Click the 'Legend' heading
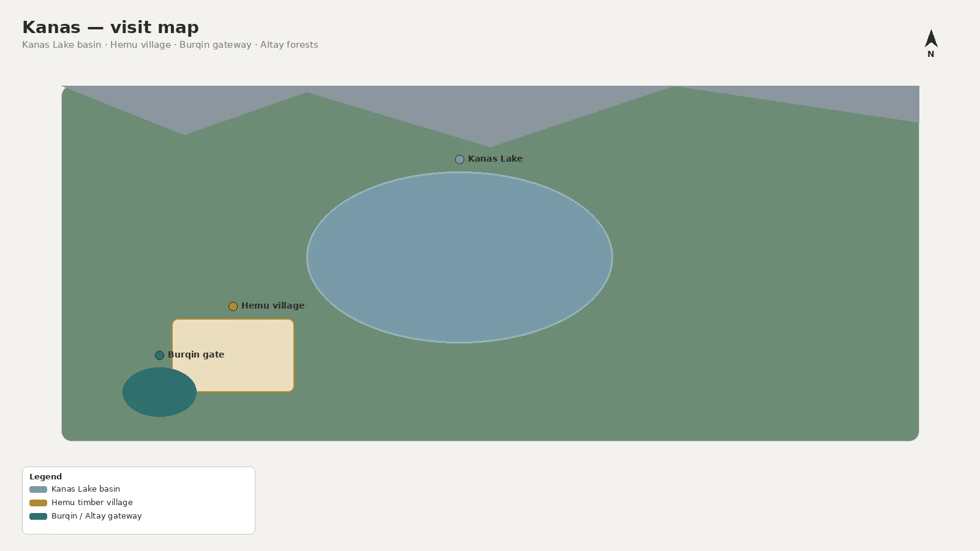The width and height of the screenshot is (980, 551). coord(45,476)
